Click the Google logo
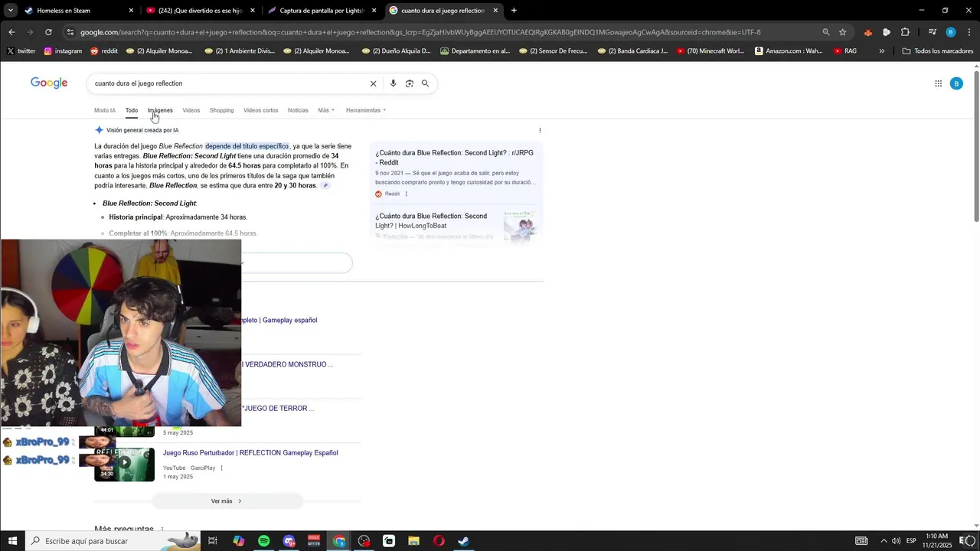The width and height of the screenshot is (980, 551). tap(49, 83)
